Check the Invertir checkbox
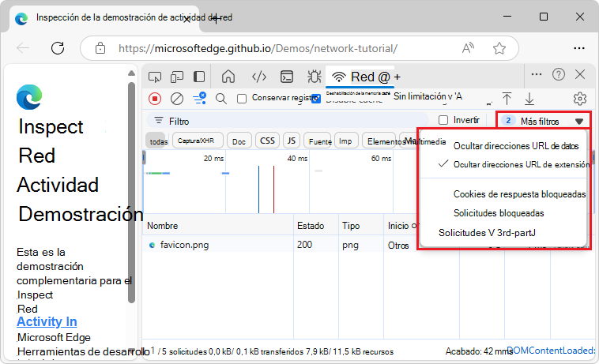 click(x=443, y=120)
